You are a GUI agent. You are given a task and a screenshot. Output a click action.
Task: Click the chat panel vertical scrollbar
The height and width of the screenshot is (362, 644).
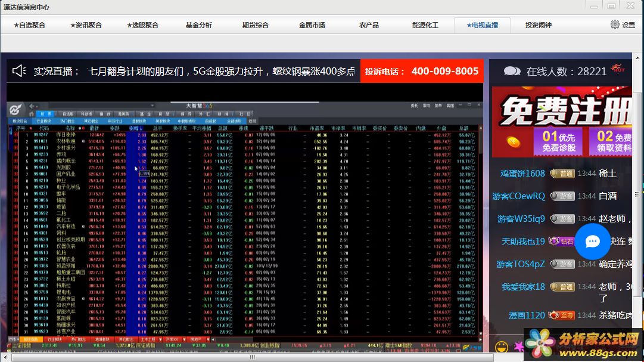tap(637, 193)
